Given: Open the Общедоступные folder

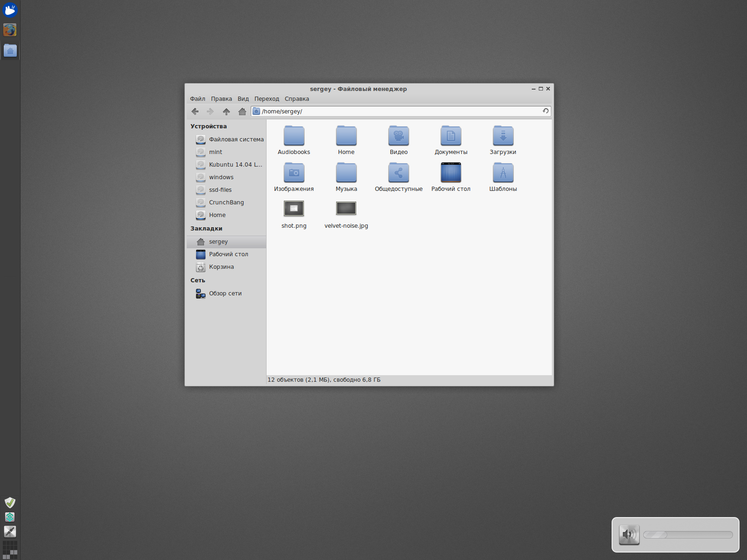Looking at the screenshot, I should [399, 177].
